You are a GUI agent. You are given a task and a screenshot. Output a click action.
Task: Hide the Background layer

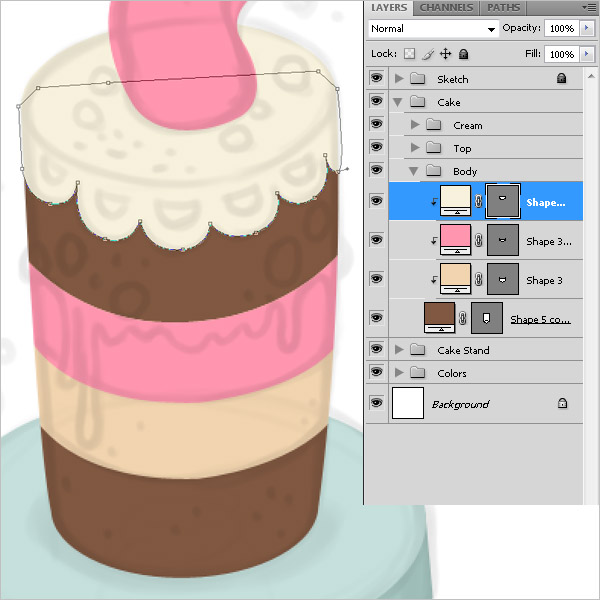coord(377,403)
